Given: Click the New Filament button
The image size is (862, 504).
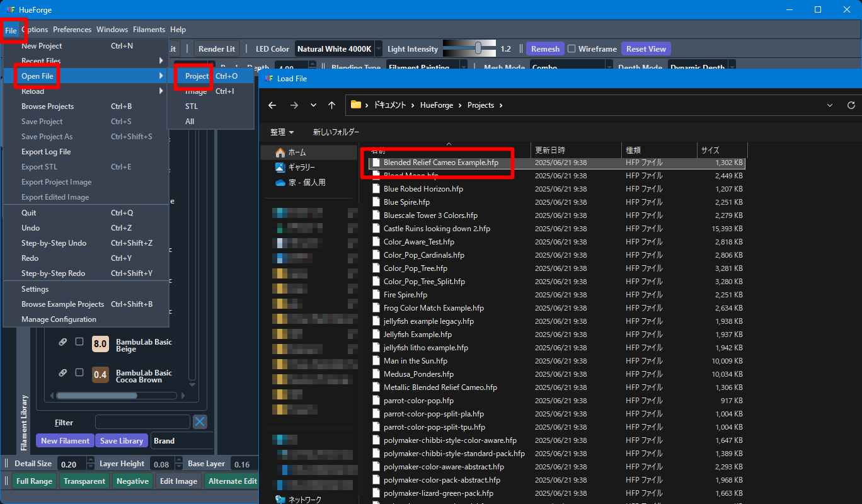Looking at the screenshot, I should [66, 441].
